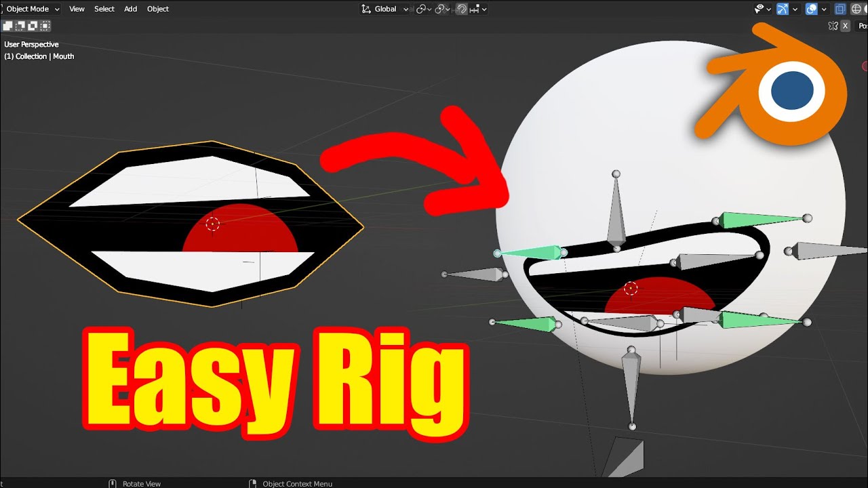Click the snapping magnet icon
The height and width of the screenshot is (488, 868).
(x=461, y=9)
